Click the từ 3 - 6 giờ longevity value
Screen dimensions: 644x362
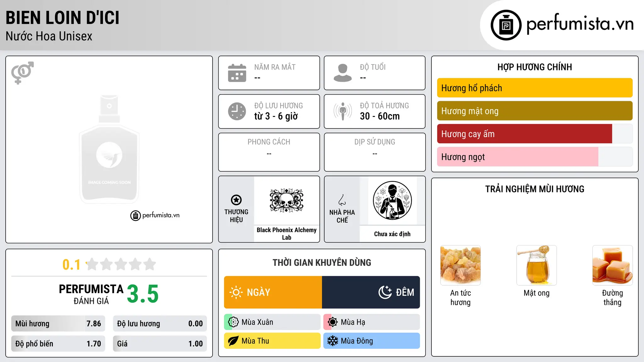(x=276, y=116)
